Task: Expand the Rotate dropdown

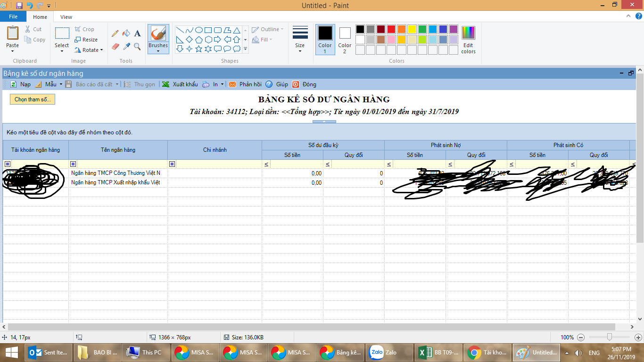Action: coord(89,50)
